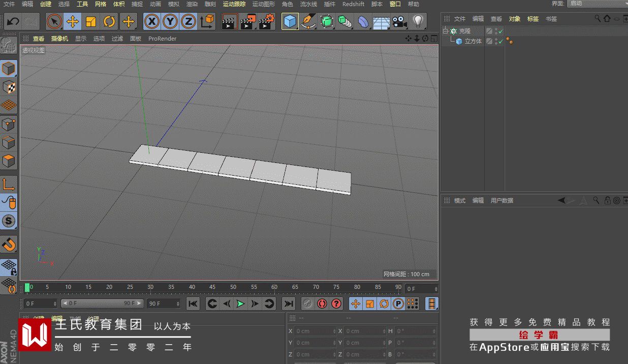Toggle the Z axis lock
The image size is (628, 364).
189,21
